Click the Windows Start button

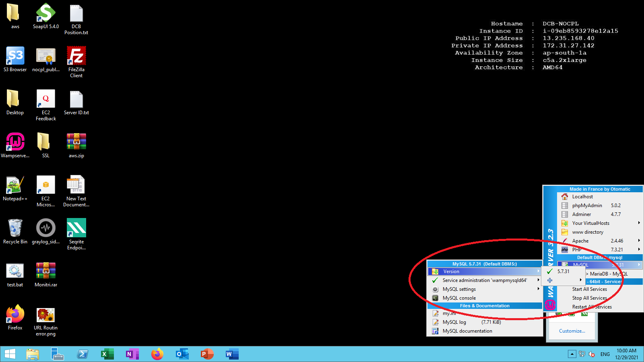click(10, 354)
